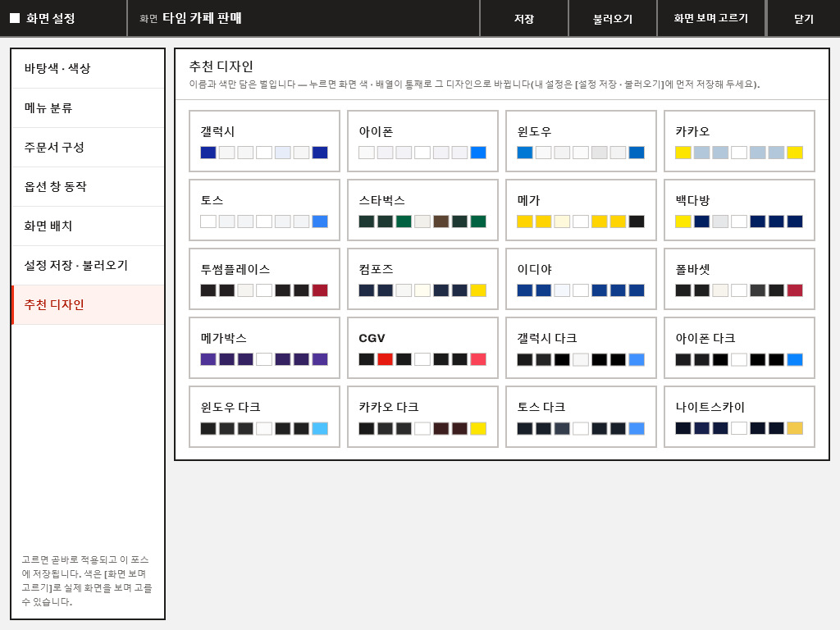Image resolution: width=840 pixels, height=630 pixels.
Task: Choose the 카카오 design card
Action: click(x=739, y=141)
